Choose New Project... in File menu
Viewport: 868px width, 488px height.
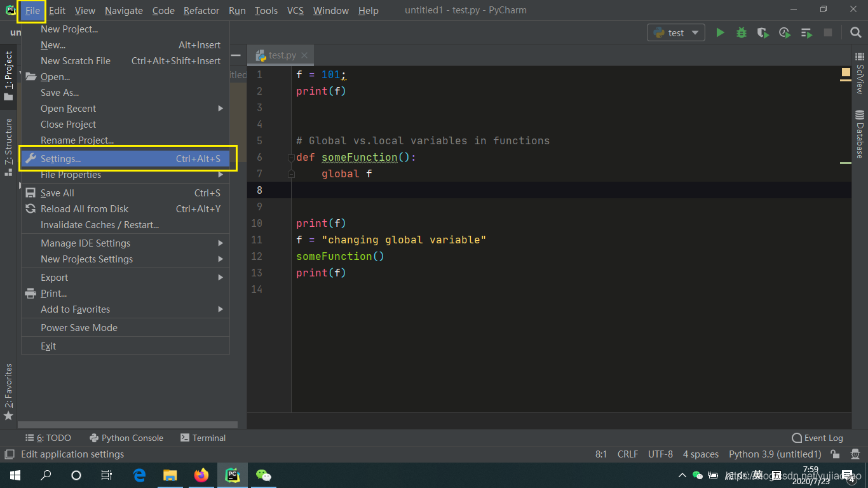point(126,29)
